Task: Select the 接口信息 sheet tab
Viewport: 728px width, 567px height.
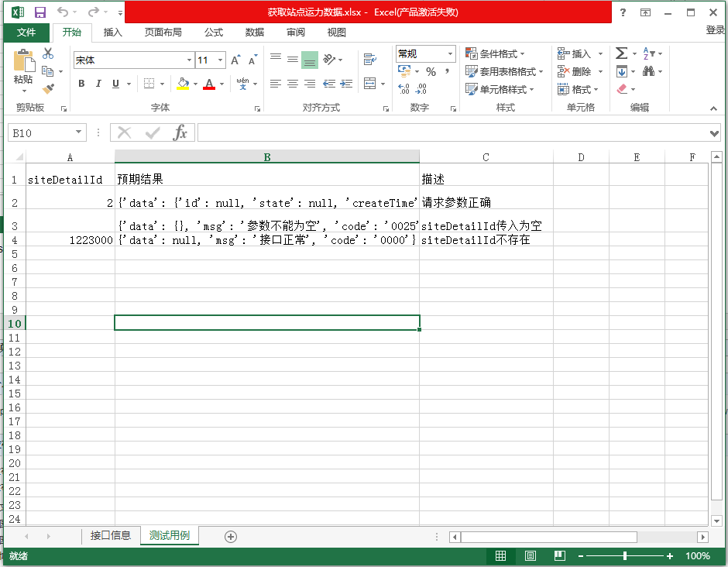Action: click(x=109, y=535)
